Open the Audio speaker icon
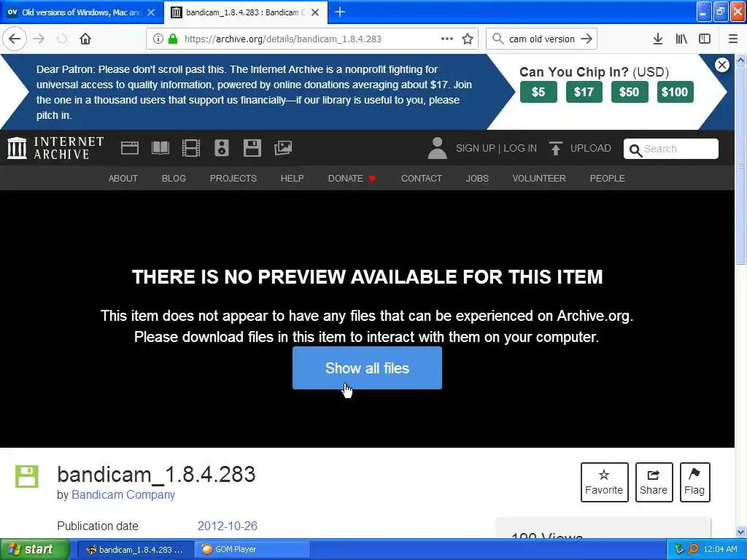This screenshot has width=747, height=560. 222,148
